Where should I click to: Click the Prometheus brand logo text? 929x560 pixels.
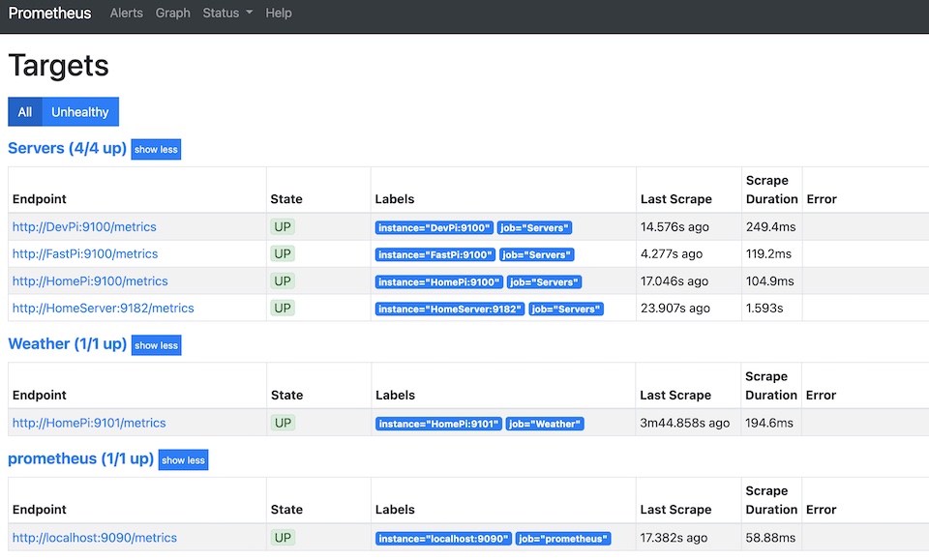[49, 13]
